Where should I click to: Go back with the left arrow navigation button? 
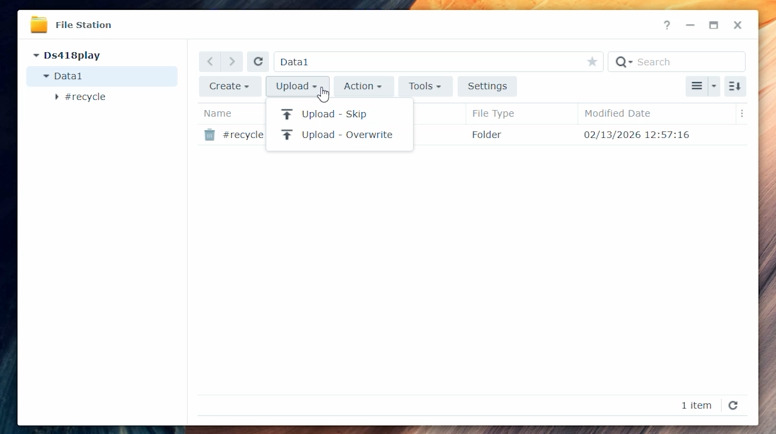point(210,62)
